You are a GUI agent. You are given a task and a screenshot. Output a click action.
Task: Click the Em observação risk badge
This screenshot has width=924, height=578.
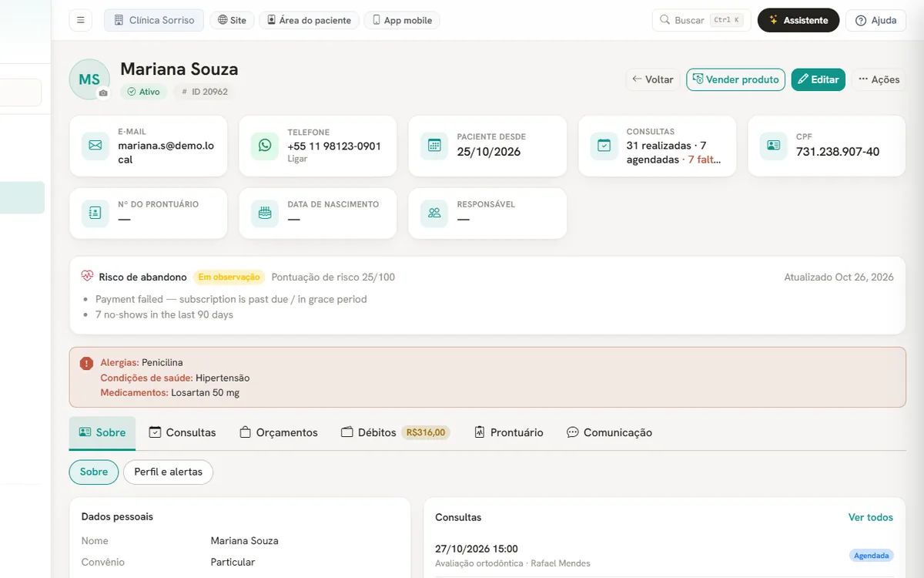click(229, 277)
